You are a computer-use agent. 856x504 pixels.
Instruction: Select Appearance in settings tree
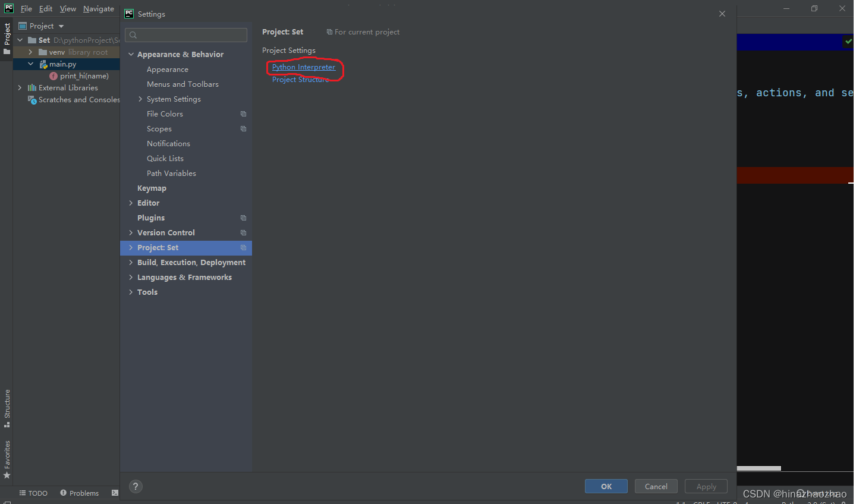coord(168,70)
